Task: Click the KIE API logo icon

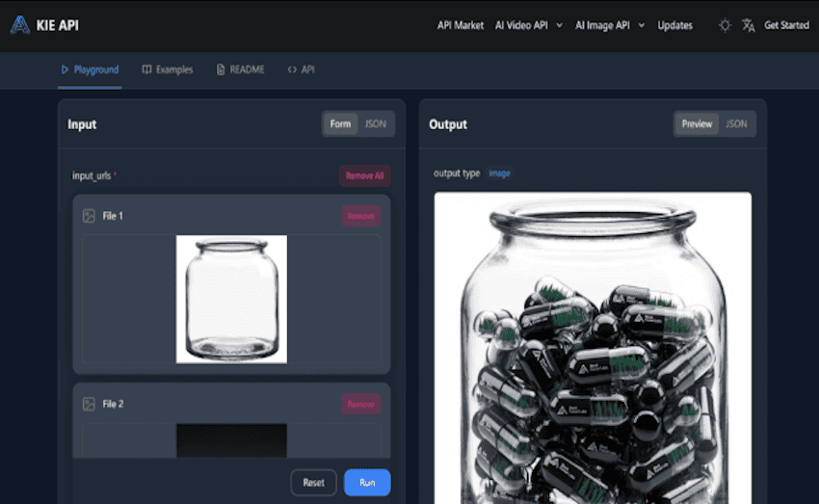Action: 20,25
